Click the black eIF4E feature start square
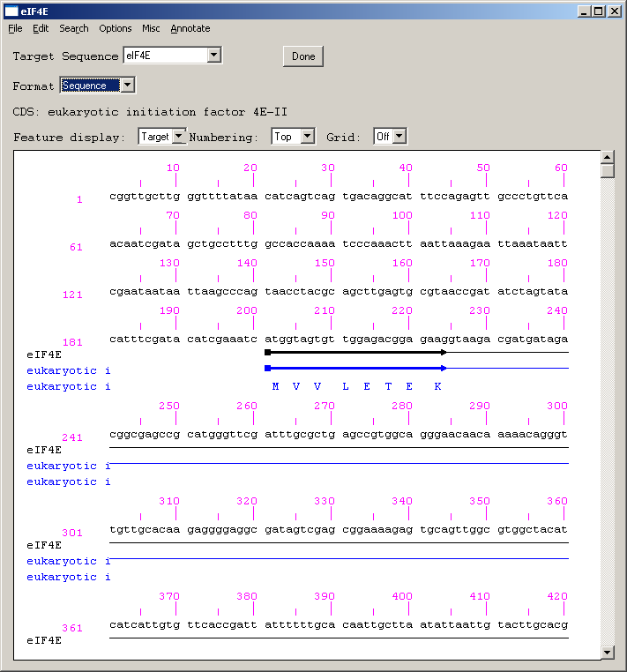 coord(267,353)
